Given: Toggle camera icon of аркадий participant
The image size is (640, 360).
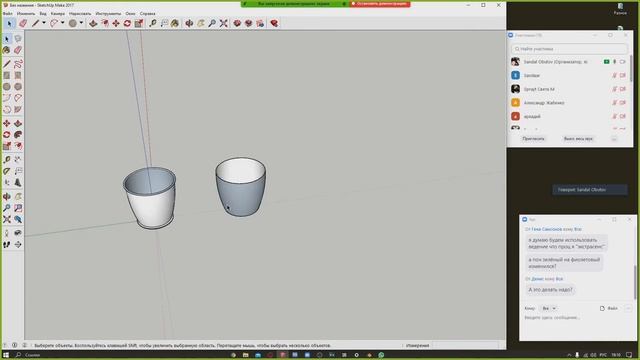Looking at the screenshot, I should point(622,116).
